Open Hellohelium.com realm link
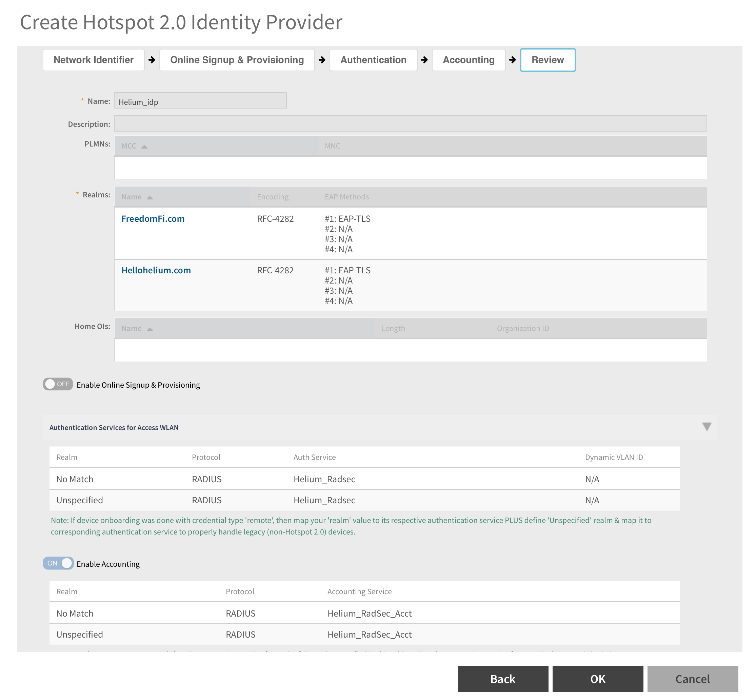 156,270
